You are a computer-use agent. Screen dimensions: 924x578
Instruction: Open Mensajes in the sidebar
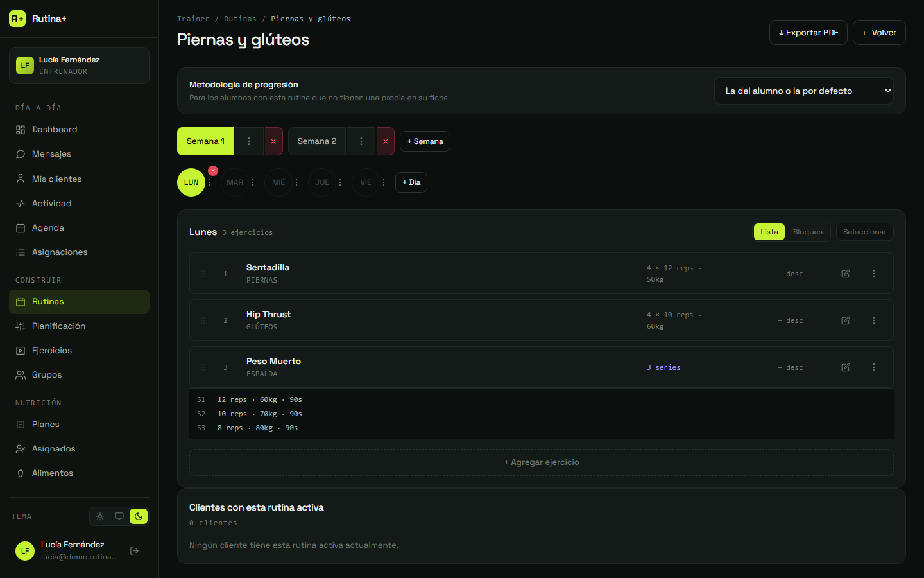click(x=79, y=154)
